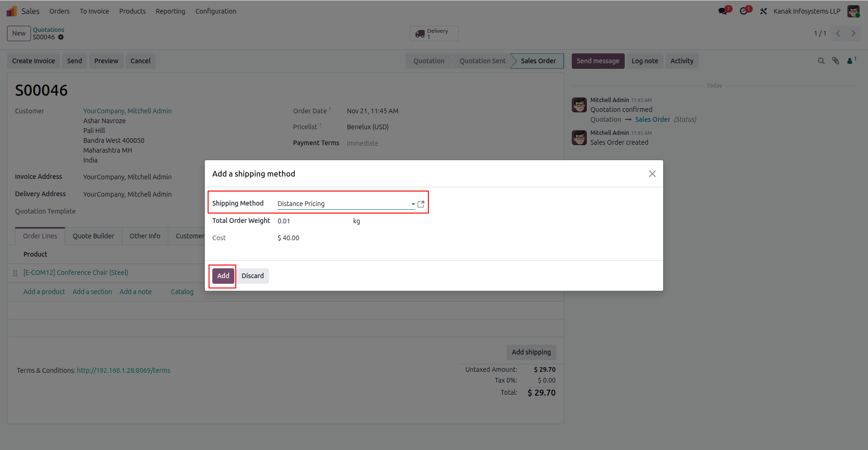
Task: Click the debug tools wrench icon
Action: tap(763, 11)
